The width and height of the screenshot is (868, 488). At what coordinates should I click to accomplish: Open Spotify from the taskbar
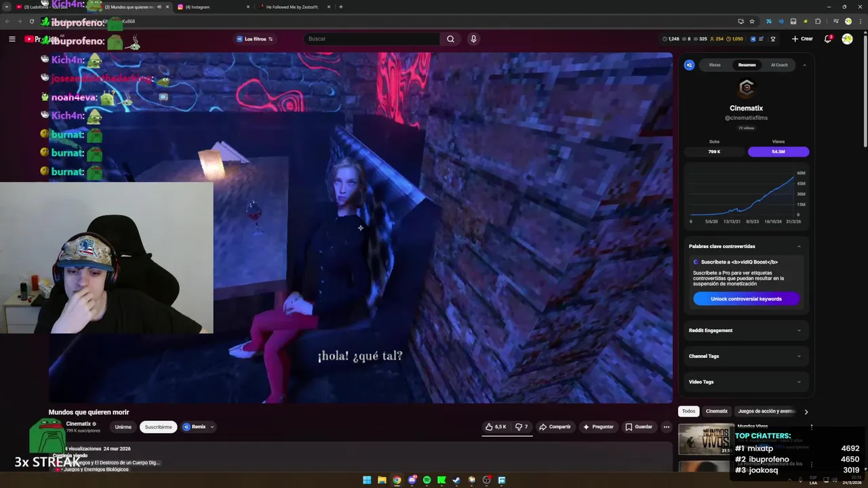tap(427, 480)
